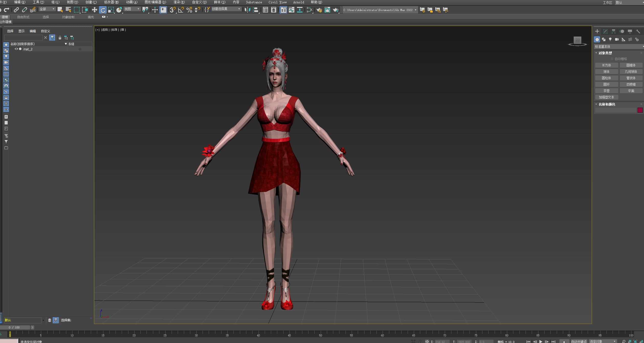This screenshot has width=644, height=343.
Task: Open the Layer Explorer toolbar icon
Action: 274,10
